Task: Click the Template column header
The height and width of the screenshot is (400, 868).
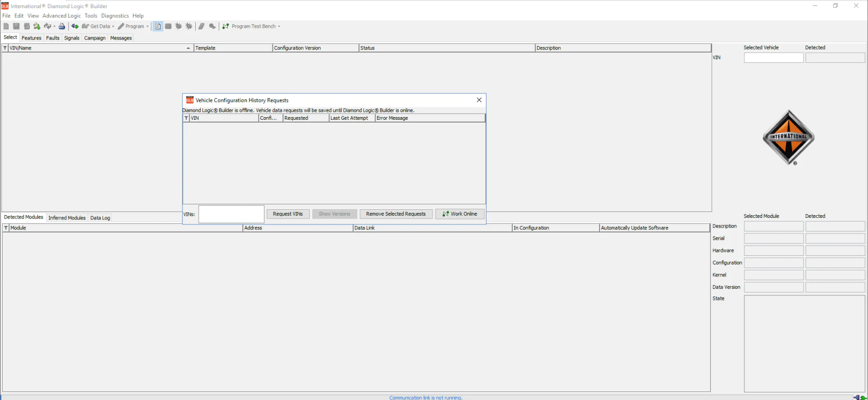Action: click(233, 48)
